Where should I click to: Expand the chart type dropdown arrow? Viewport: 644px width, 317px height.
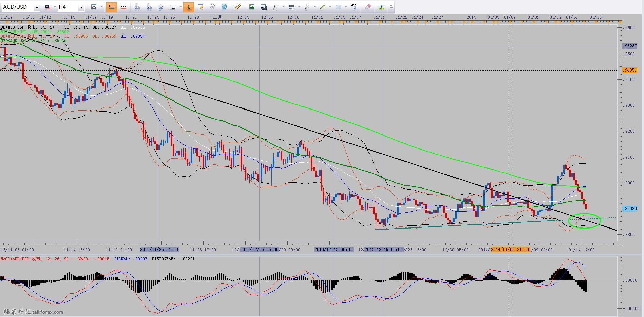(101, 7)
